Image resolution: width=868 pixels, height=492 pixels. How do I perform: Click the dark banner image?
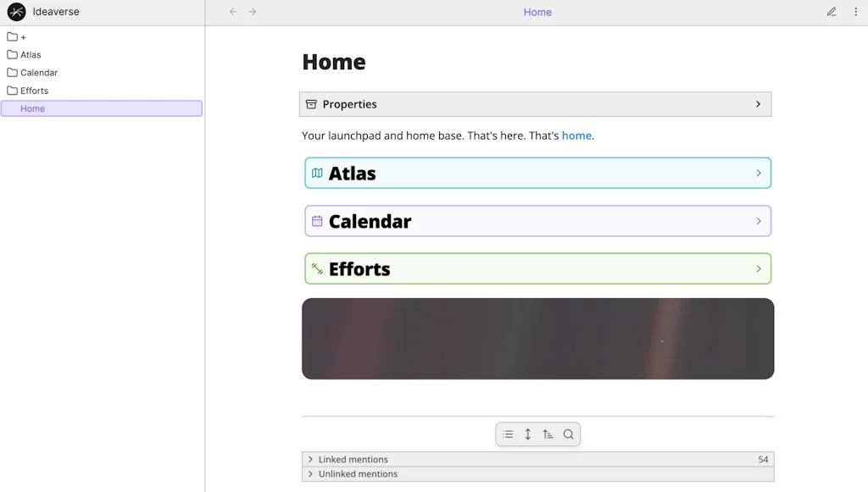pos(537,339)
